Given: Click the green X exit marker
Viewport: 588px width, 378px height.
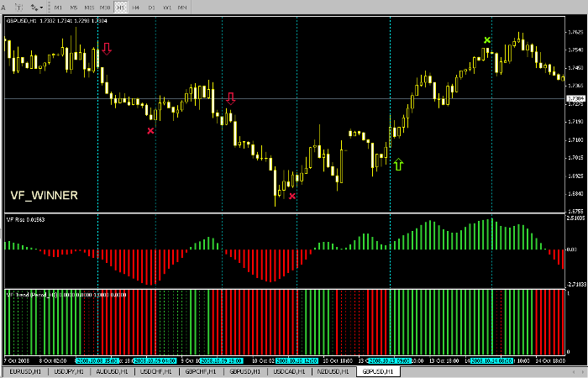Looking at the screenshot, I should tap(487, 39).
